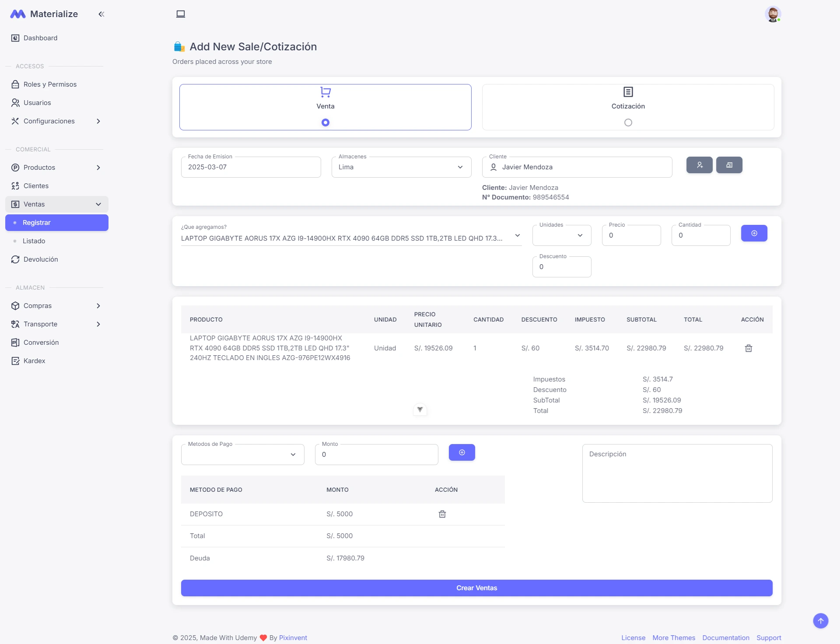
Task: Go to Kardex in the sidebar
Action: click(34, 361)
